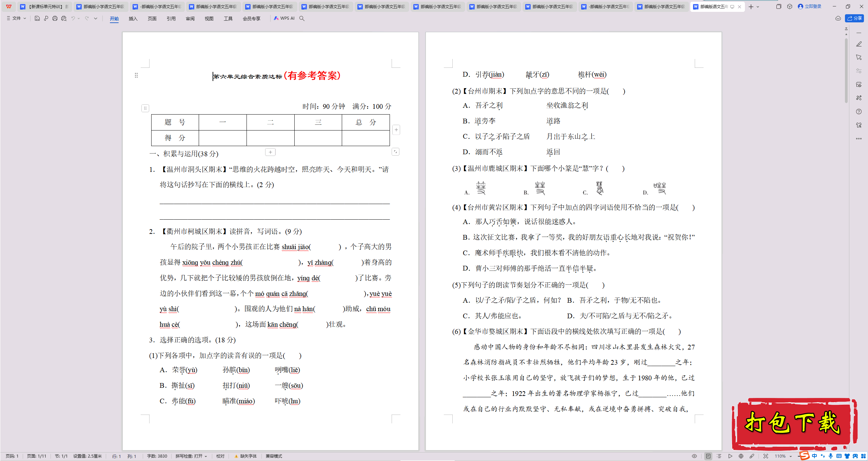Open the 视图 ribbon tab
Image resolution: width=868 pixels, height=461 pixels.
coord(209,19)
